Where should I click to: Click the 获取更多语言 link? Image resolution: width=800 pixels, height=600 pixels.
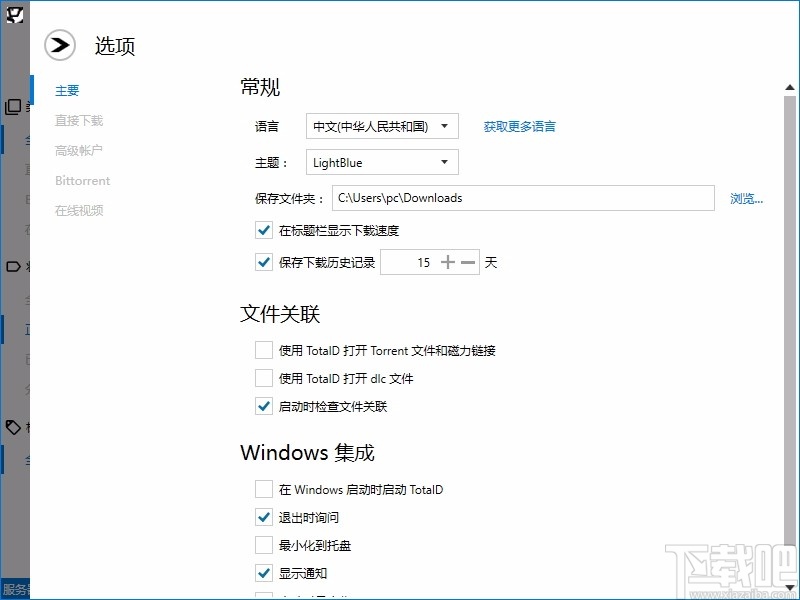[x=519, y=126]
